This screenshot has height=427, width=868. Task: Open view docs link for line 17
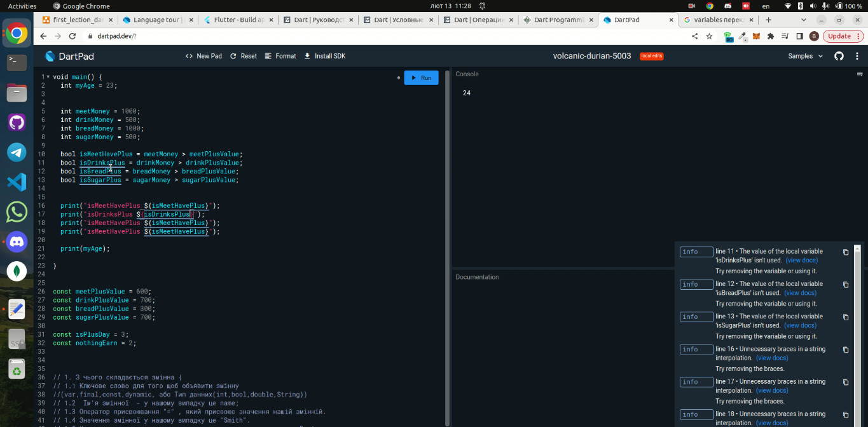coord(772,391)
